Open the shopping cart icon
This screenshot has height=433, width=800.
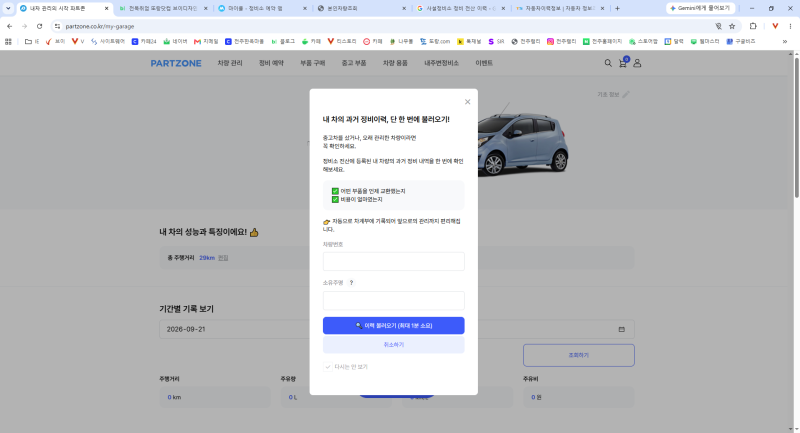tap(622, 63)
